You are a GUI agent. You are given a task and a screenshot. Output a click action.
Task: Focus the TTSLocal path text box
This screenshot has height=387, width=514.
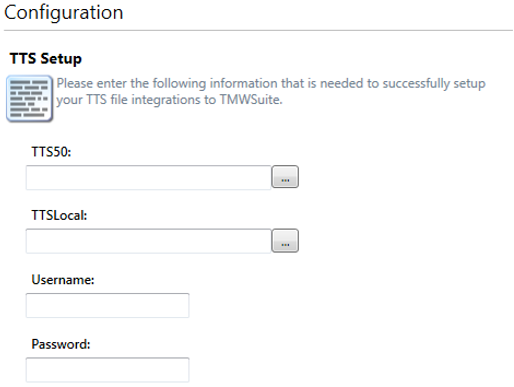[148, 241]
